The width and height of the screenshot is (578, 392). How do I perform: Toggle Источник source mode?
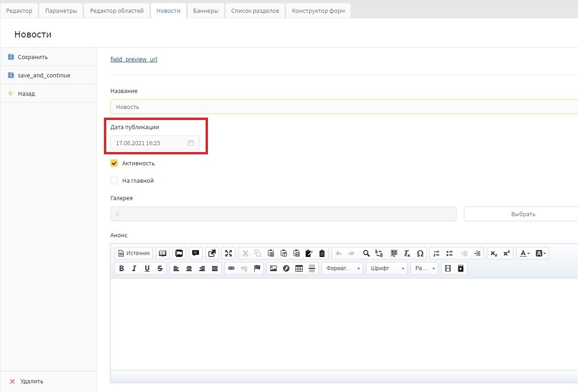tap(134, 253)
